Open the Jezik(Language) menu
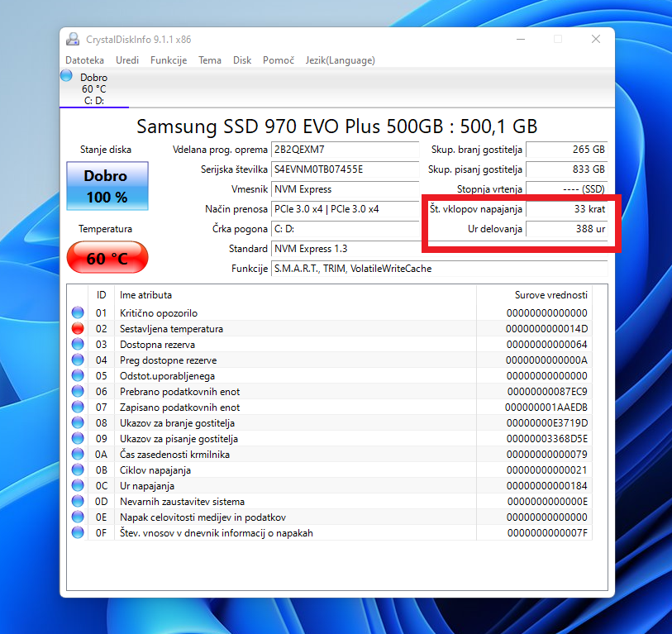Screen dimensions: 672x634 341,60
